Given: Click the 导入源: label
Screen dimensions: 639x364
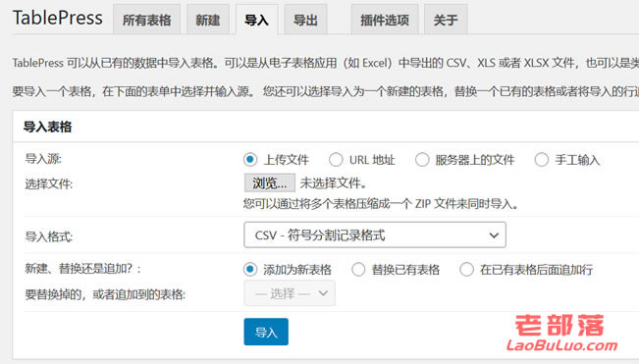Looking at the screenshot, I should (43, 158).
